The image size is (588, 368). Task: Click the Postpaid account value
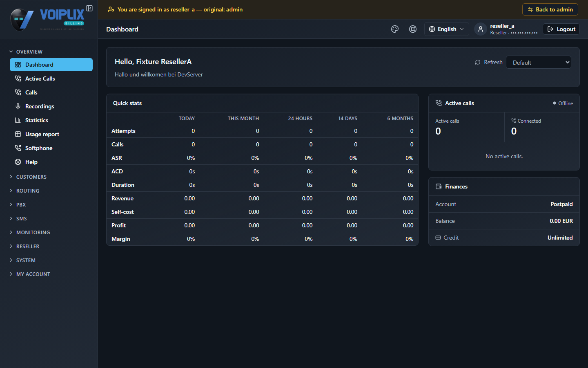[x=561, y=204]
